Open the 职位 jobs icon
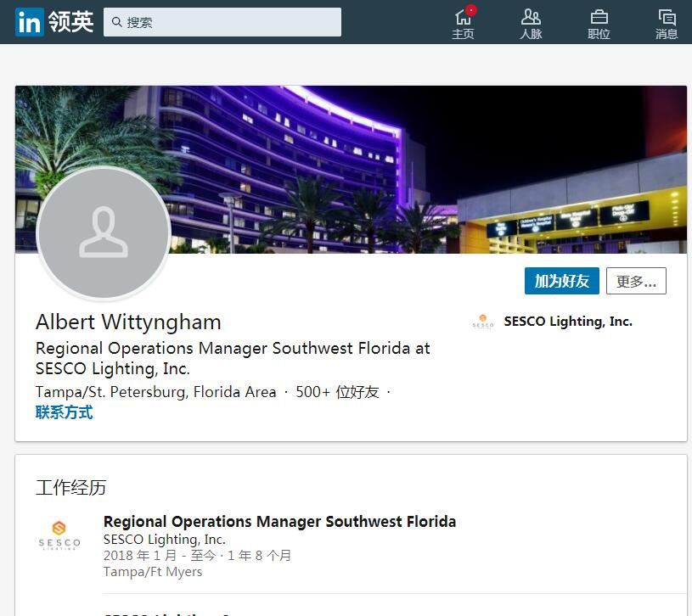This screenshot has height=616, width=692. tap(599, 24)
